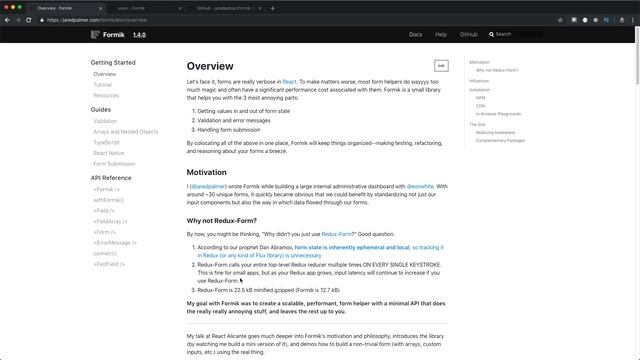
Task: Open the Validation guide
Action: coord(105,121)
